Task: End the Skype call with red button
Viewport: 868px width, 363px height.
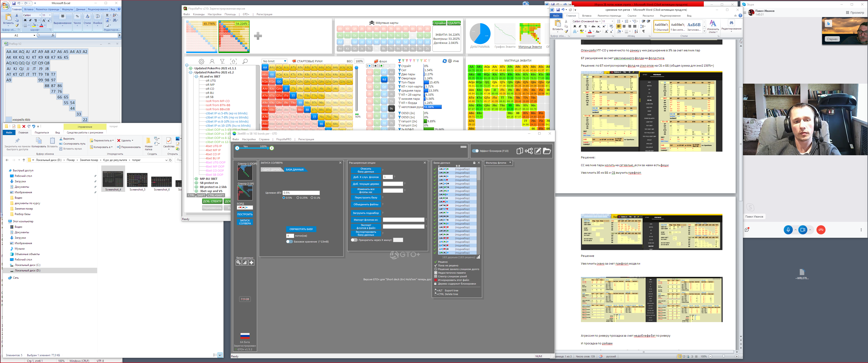Action: [821, 230]
